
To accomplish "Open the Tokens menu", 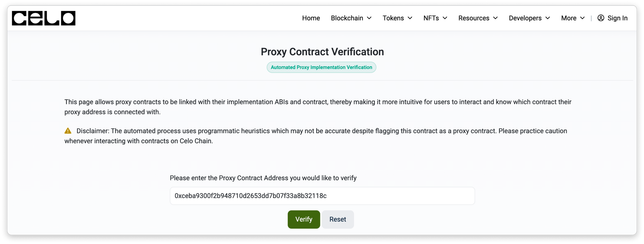I will point(393,18).
